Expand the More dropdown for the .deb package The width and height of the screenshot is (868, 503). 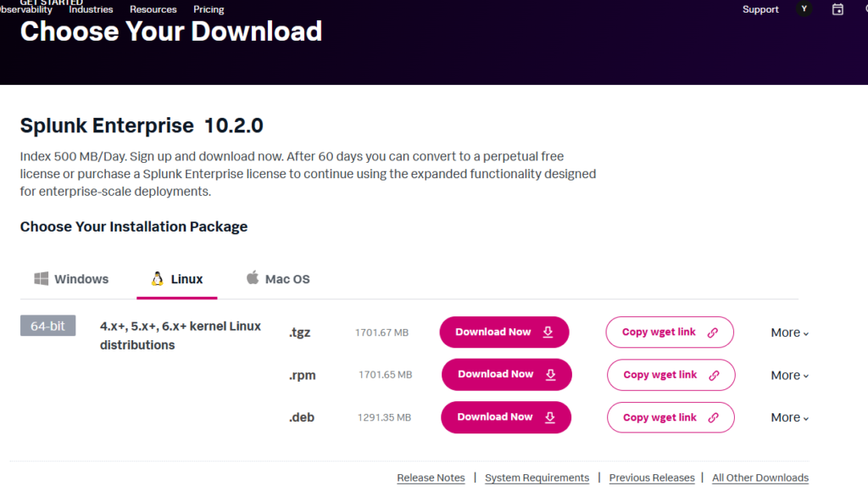point(789,417)
